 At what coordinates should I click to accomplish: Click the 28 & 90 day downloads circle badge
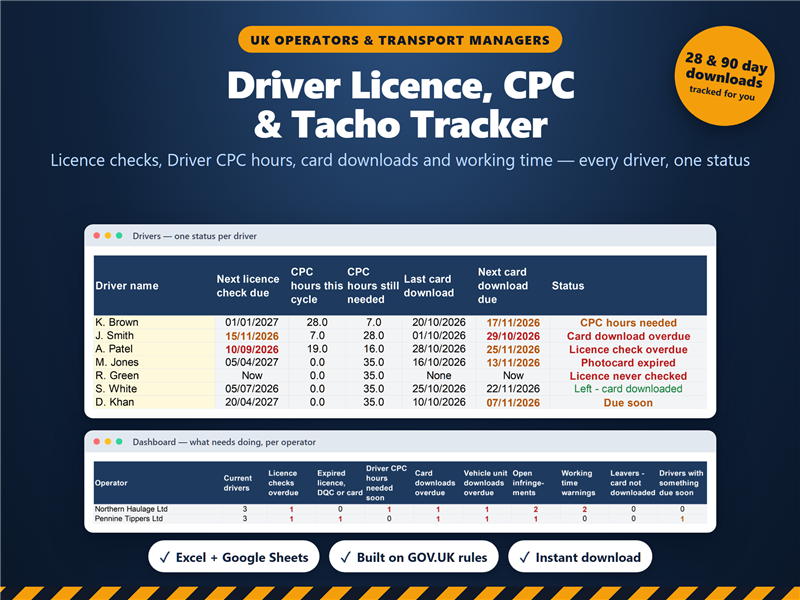tap(724, 76)
